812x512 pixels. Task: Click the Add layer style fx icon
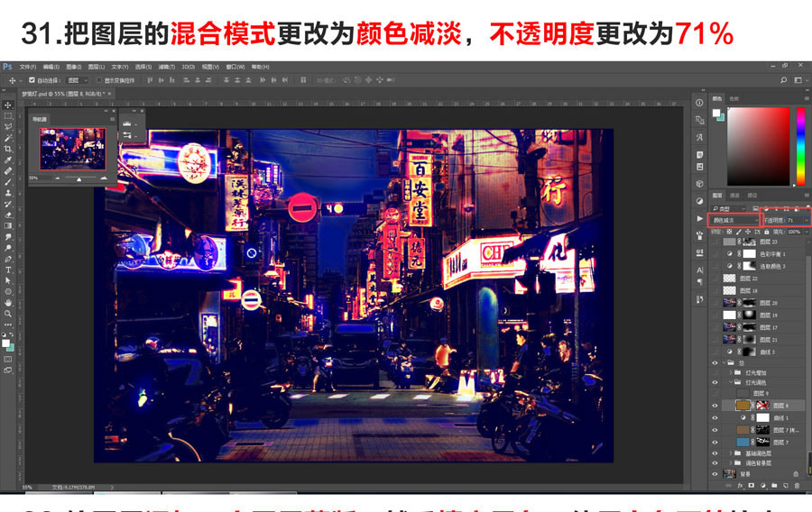tap(740, 486)
